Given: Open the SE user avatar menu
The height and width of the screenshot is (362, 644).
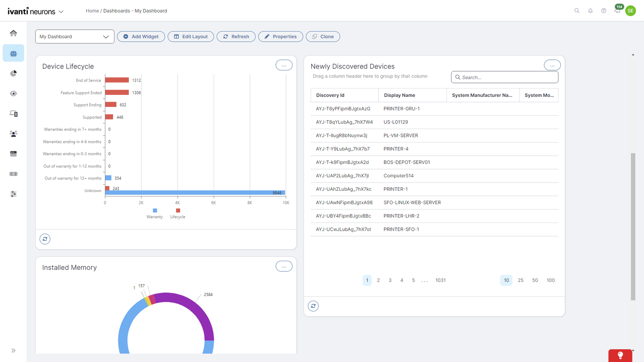Looking at the screenshot, I should pos(631,11).
